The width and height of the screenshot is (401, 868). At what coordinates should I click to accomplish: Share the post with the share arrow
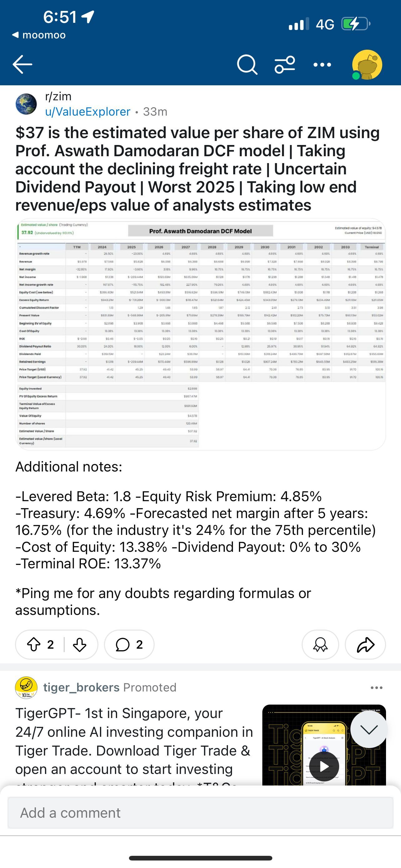365,645
